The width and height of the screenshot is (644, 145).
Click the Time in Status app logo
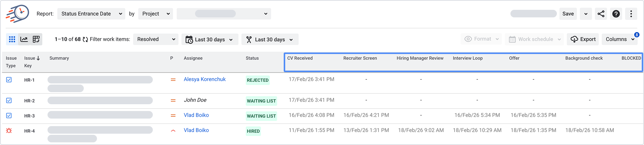tap(17, 14)
